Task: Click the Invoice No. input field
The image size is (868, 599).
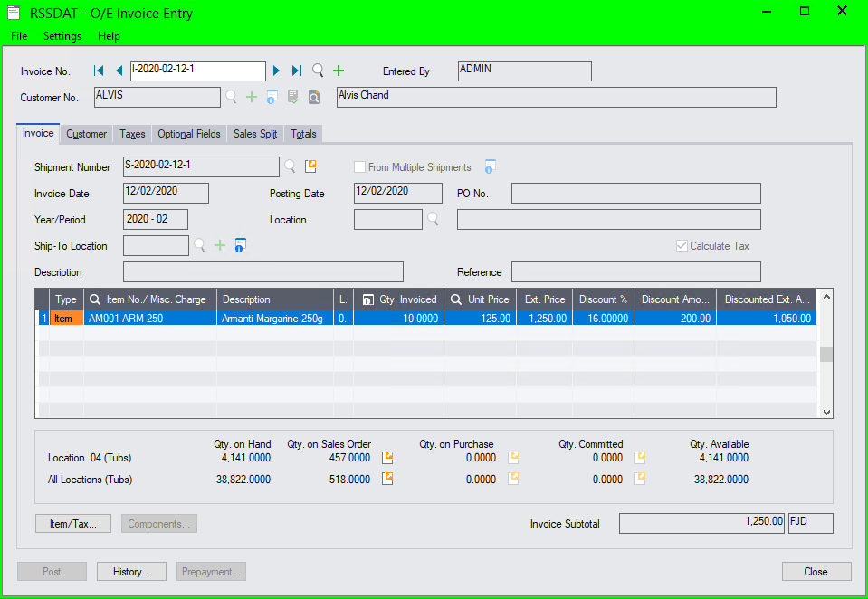Action: point(197,71)
